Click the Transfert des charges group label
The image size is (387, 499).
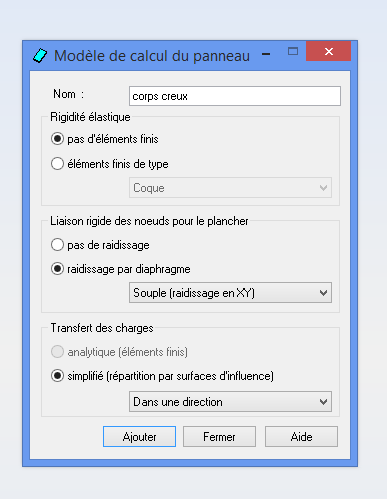click(x=102, y=328)
